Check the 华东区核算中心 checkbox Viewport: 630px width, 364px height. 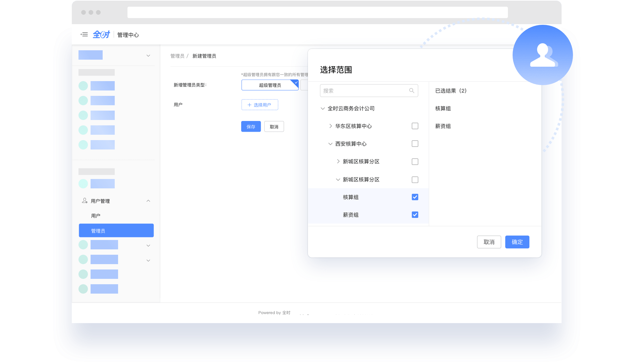[x=415, y=126]
